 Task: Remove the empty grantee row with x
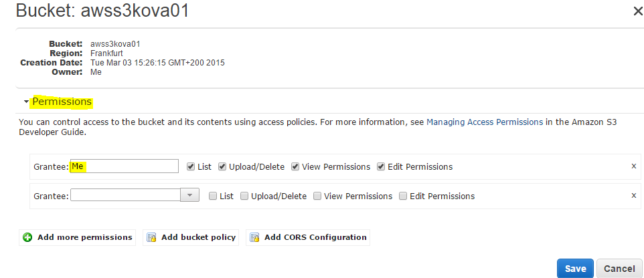tap(633, 195)
